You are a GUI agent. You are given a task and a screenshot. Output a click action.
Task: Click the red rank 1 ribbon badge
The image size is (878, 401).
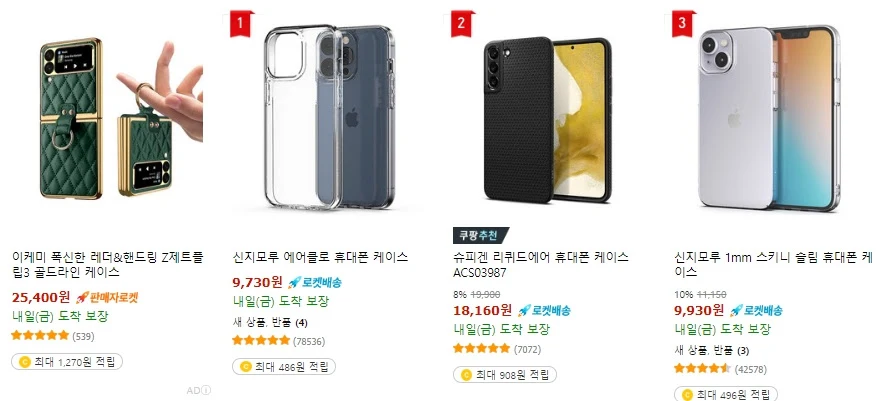click(241, 24)
